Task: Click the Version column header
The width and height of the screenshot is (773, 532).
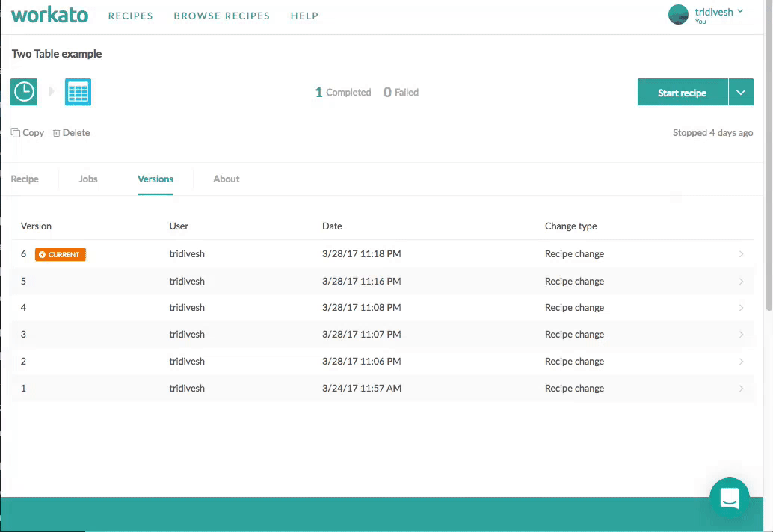Action: pyautogui.click(x=36, y=226)
